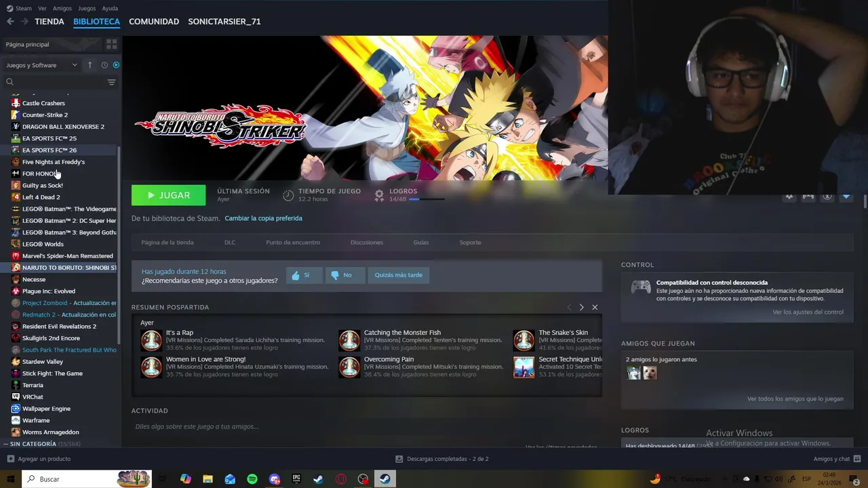This screenshot has height=488, width=868.
Task: Close the Resumen pospartida section
Action: 595,307
